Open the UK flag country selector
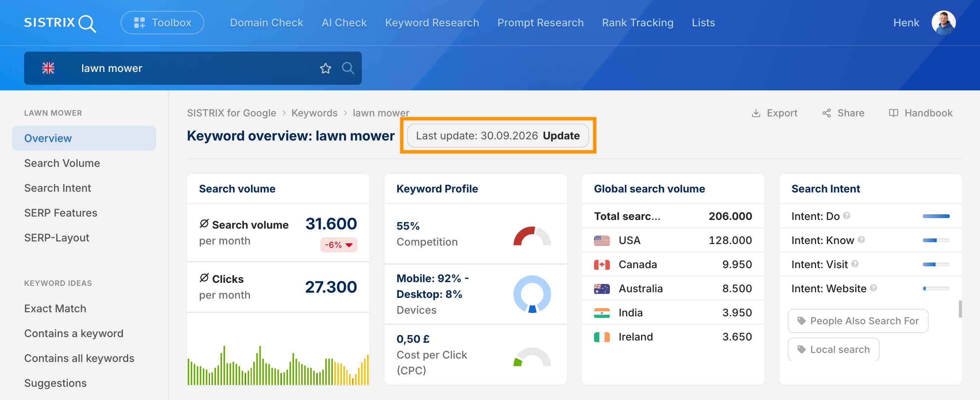Viewport: 980px width, 400px height. click(48, 68)
